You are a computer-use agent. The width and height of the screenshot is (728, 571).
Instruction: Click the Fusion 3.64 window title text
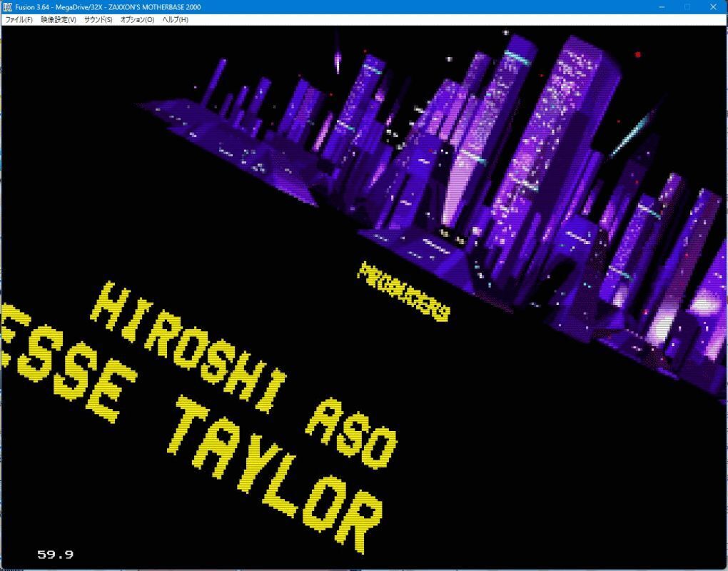click(108, 7)
